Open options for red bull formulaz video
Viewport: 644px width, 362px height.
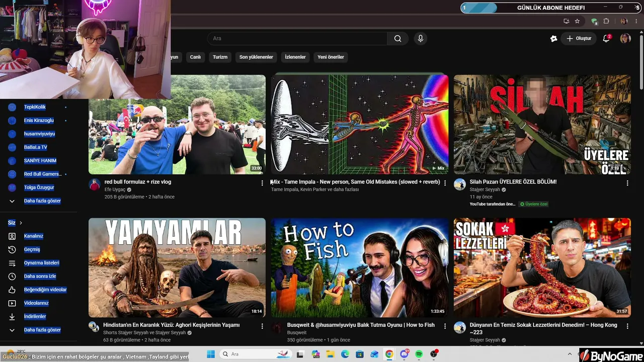point(262,183)
